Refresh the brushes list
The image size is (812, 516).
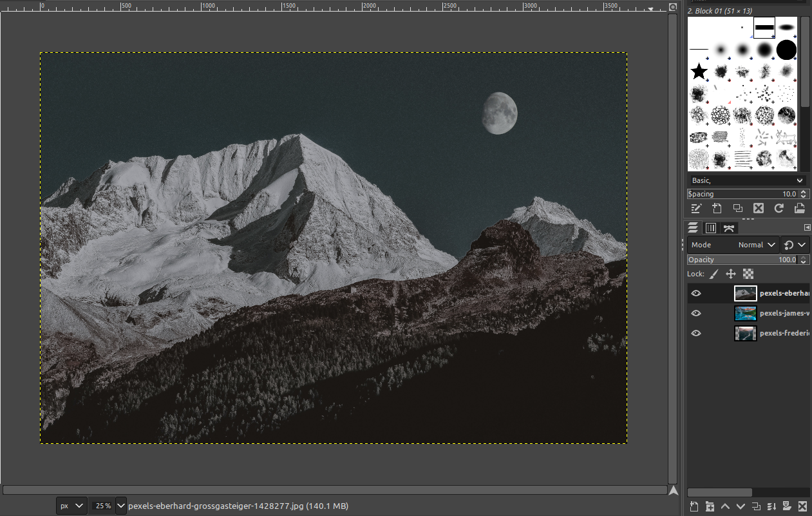click(779, 208)
